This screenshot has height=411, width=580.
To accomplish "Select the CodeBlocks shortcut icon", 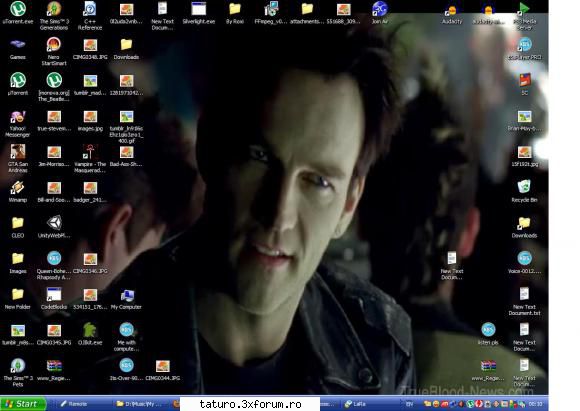I will [x=54, y=299].
